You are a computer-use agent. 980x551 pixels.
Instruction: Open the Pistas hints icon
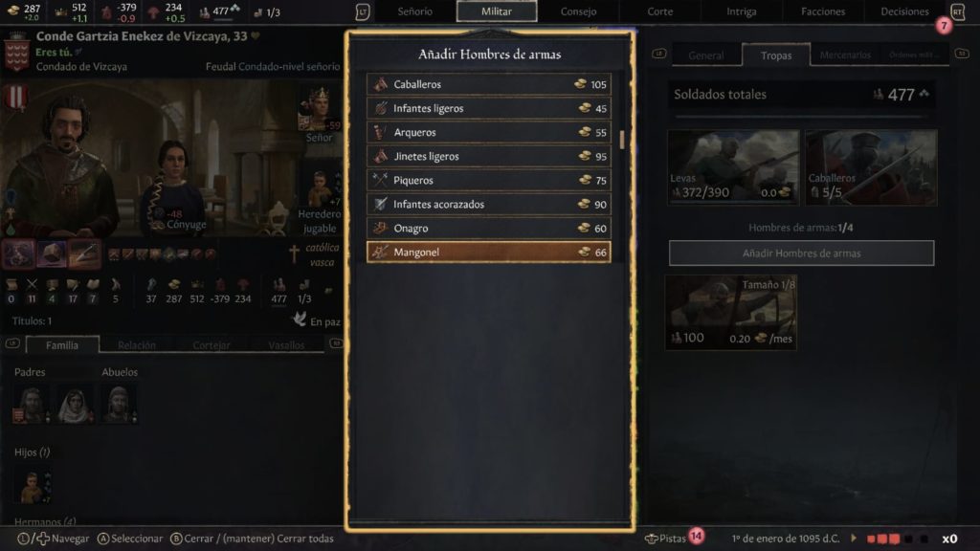tap(651, 538)
